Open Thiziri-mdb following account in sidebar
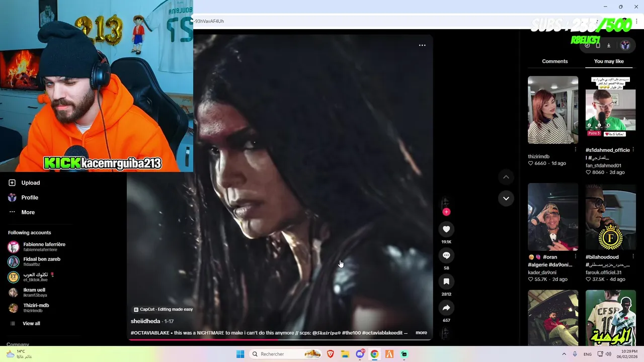 coord(29,308)
